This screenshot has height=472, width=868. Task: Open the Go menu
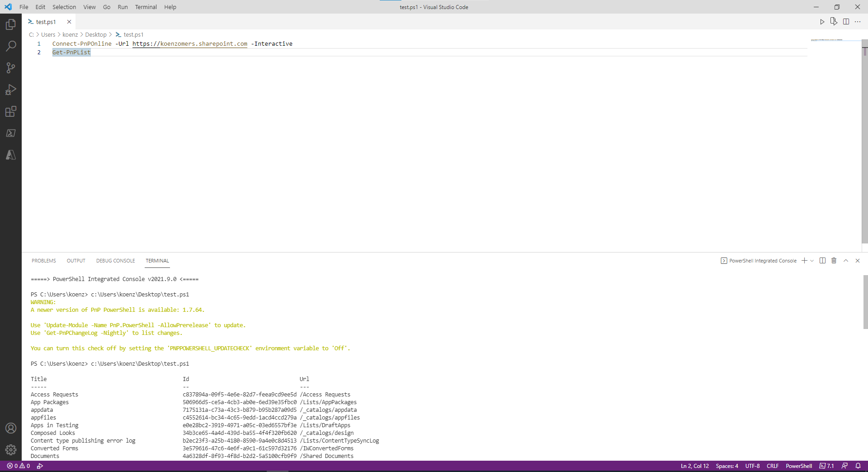[x=107, y=7]
